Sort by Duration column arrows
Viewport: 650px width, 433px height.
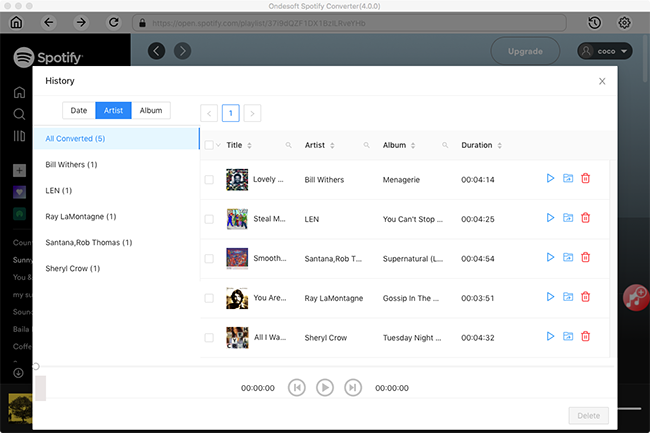[x=501, y=146]
